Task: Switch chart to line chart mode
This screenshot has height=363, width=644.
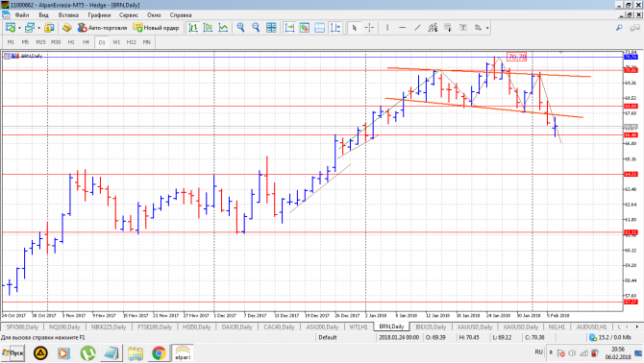Action: [223, 28]
